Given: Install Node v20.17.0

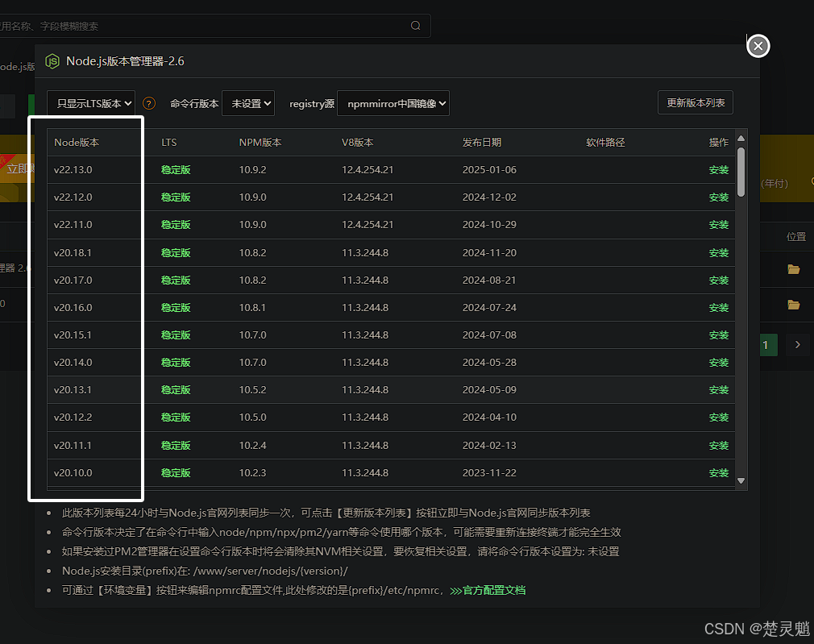Looking at the screenshot, I should tap(718, 280).
